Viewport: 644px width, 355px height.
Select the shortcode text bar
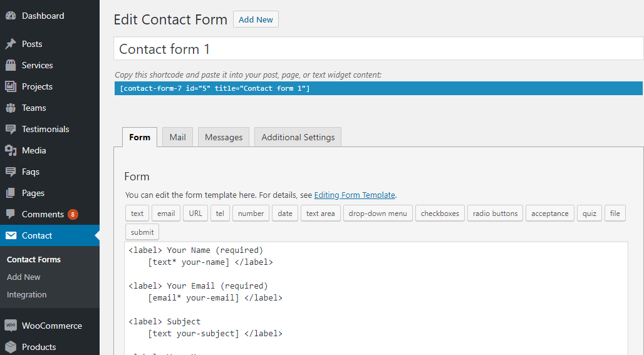[378, 88]
